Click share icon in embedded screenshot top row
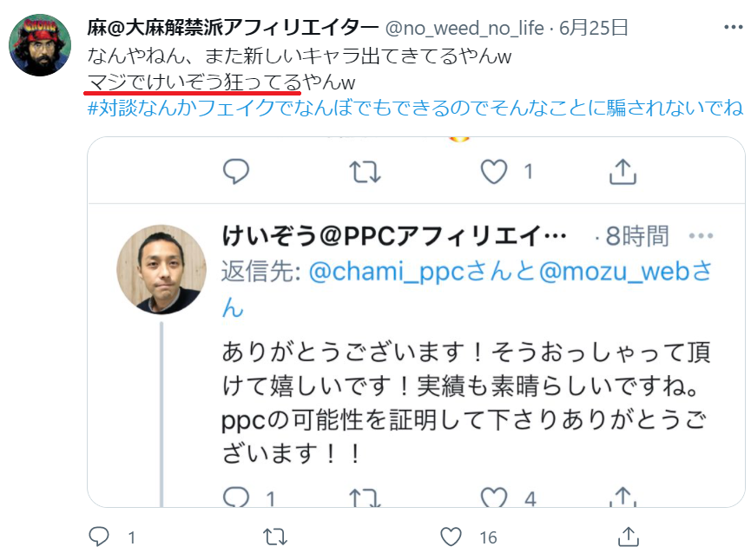 (623, 172)
